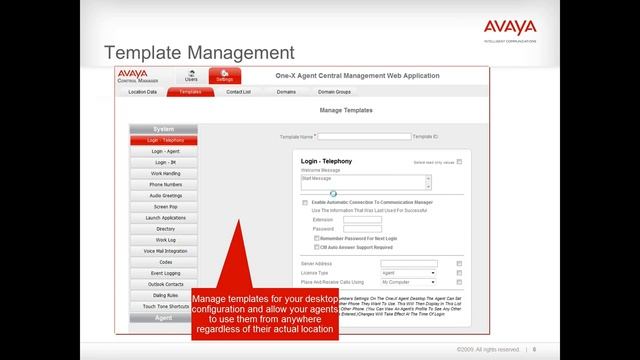Open the Launch Applications section
The width and height of the screenshot is (640, 360).
point(164,218)
